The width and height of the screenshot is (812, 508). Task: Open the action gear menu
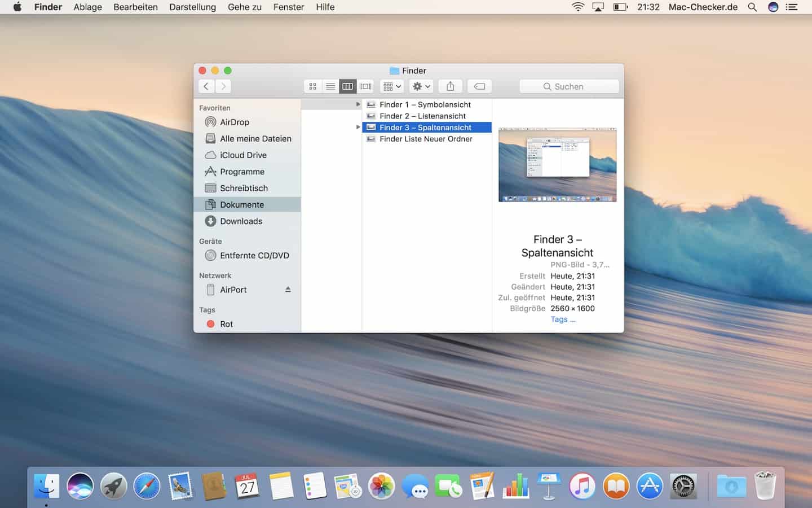[x=421, y=86]
